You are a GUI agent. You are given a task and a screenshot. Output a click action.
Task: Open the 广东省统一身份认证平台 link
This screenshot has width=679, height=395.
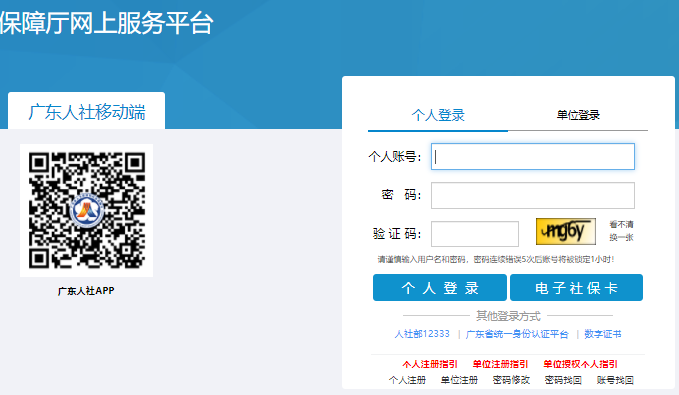click(x=517, y=334)
